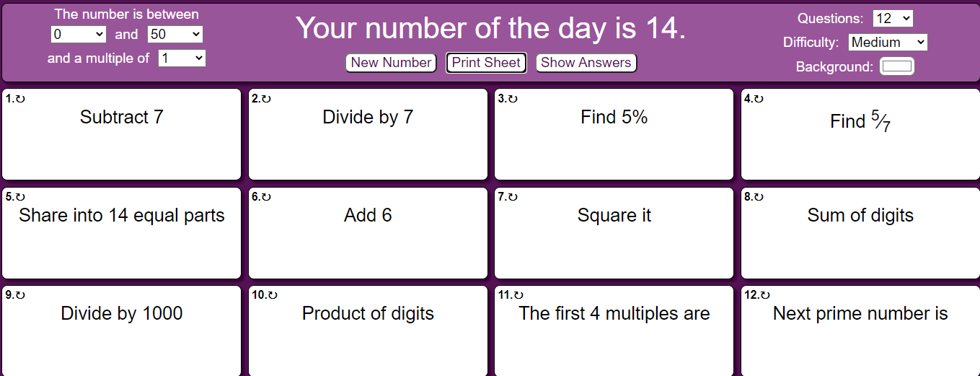Open the maximum number dropdown showing 50

pos(175,34)
